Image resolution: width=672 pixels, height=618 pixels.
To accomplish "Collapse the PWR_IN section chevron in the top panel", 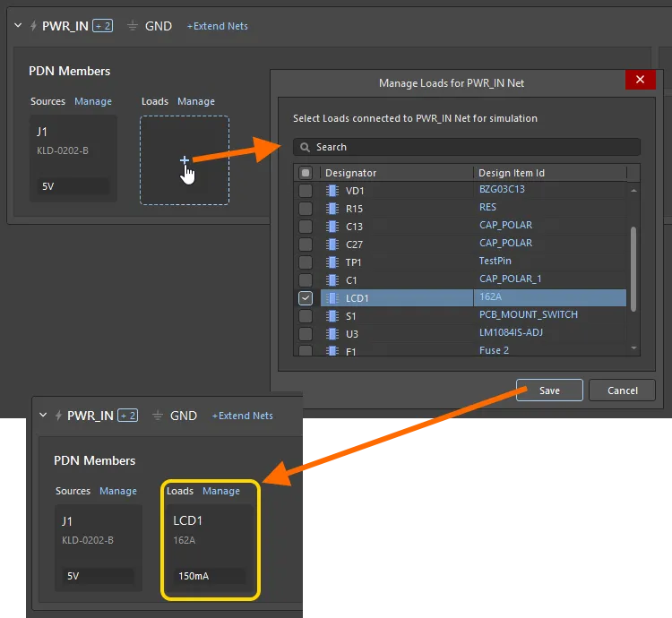I will coord(18,26).
